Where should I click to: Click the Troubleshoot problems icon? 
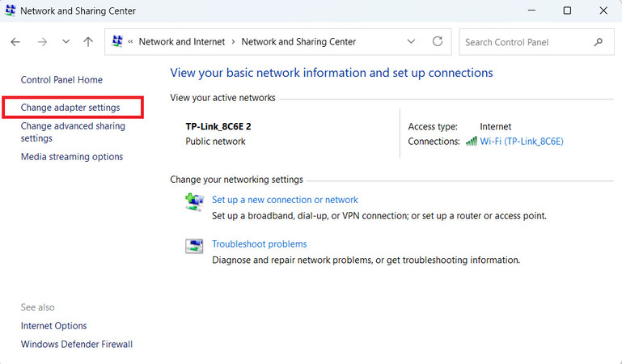point(194,247)
